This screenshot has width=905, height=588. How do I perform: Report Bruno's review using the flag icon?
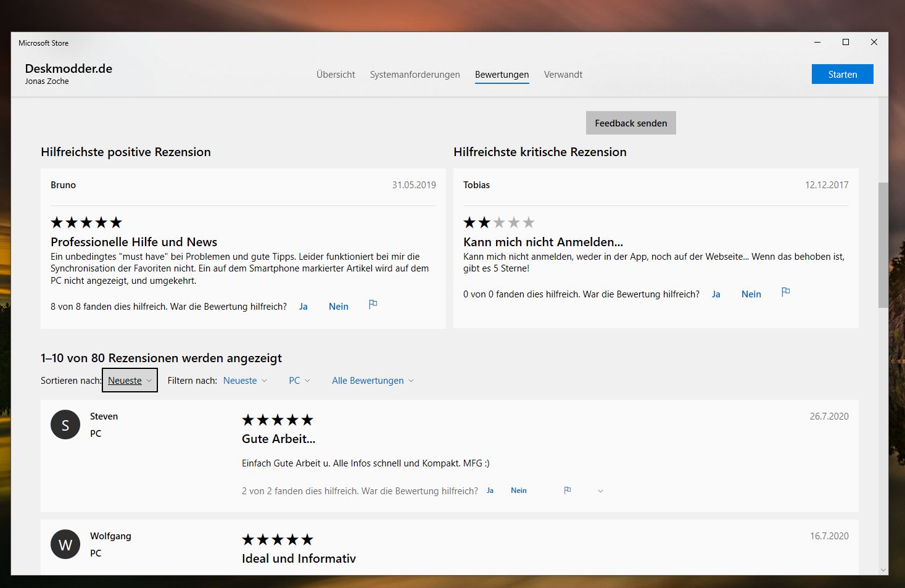(373, 304)
